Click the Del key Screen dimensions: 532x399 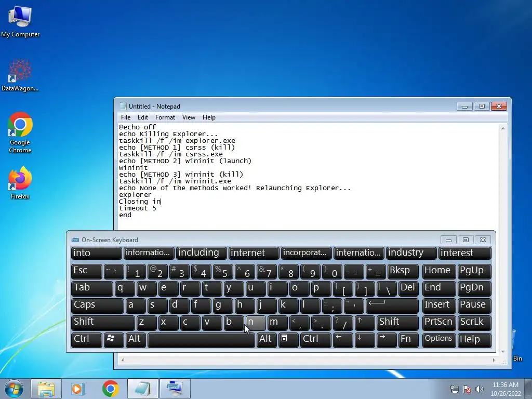[x=408, y=289]
